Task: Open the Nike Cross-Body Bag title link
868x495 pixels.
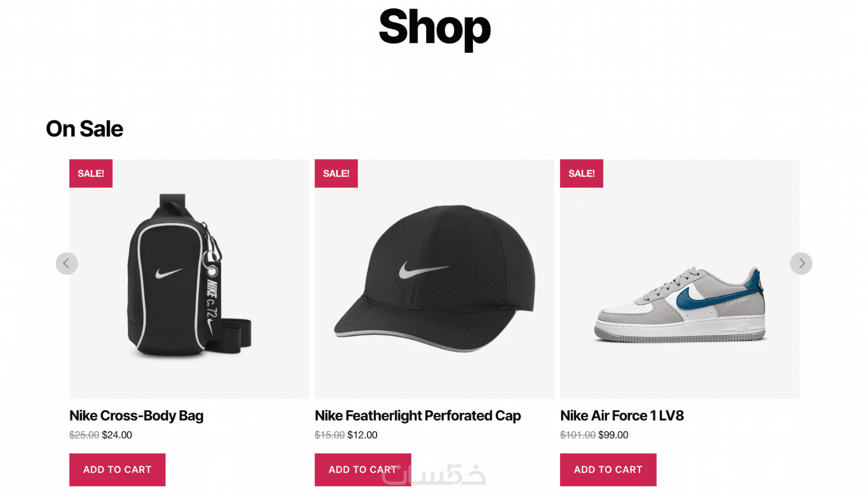Action: 136,416
